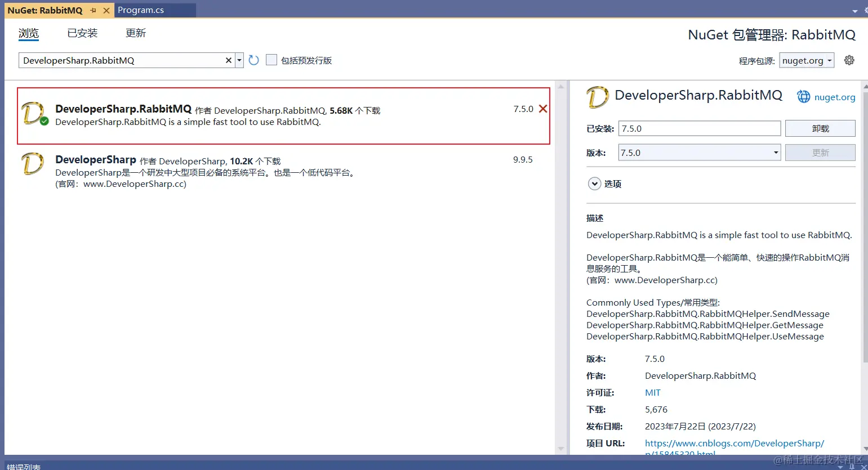Click the 卸载 (Uninstall) button
Screen dimensions: 868x470
point(820,128)
